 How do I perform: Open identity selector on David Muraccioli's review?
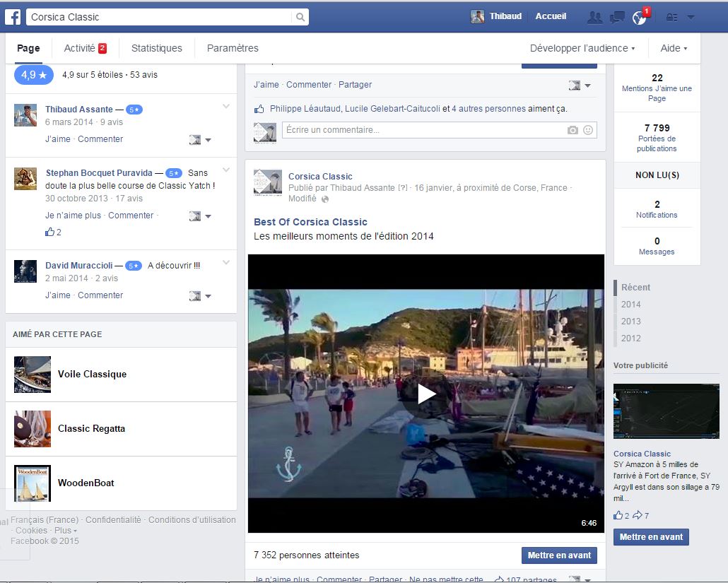tap(200, 295)
